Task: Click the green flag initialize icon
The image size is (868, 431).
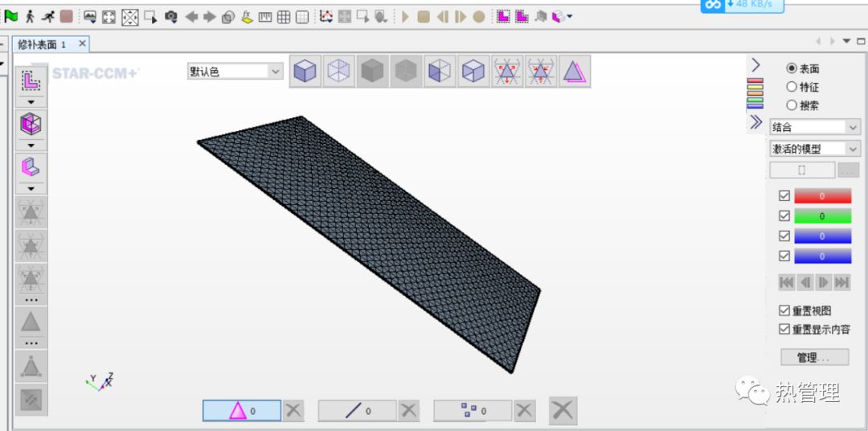Action: point(11,17)
